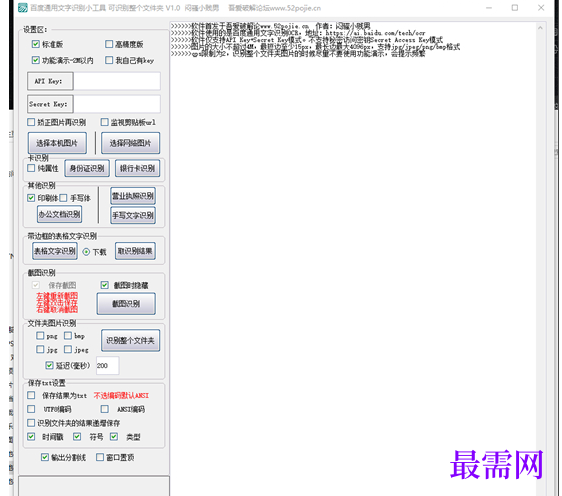The width and height of the screenshot is (562, 496).
Task: Select the 下载 radio button
Action: (x=86, y=252)
